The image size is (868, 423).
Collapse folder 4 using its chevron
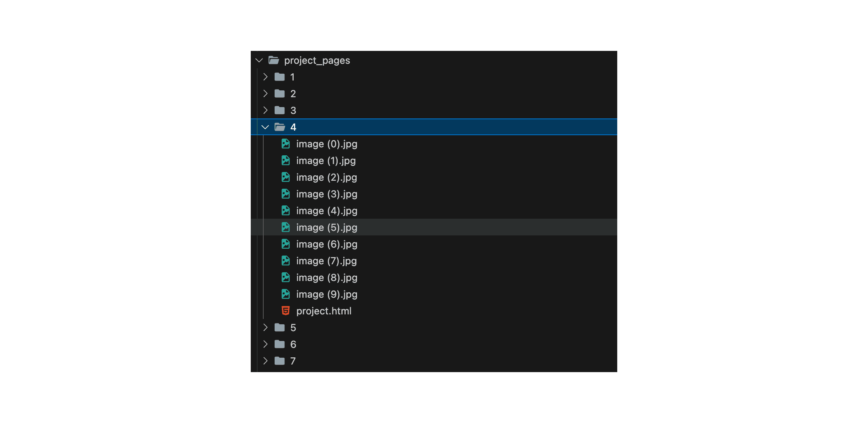tap(265, 127)
